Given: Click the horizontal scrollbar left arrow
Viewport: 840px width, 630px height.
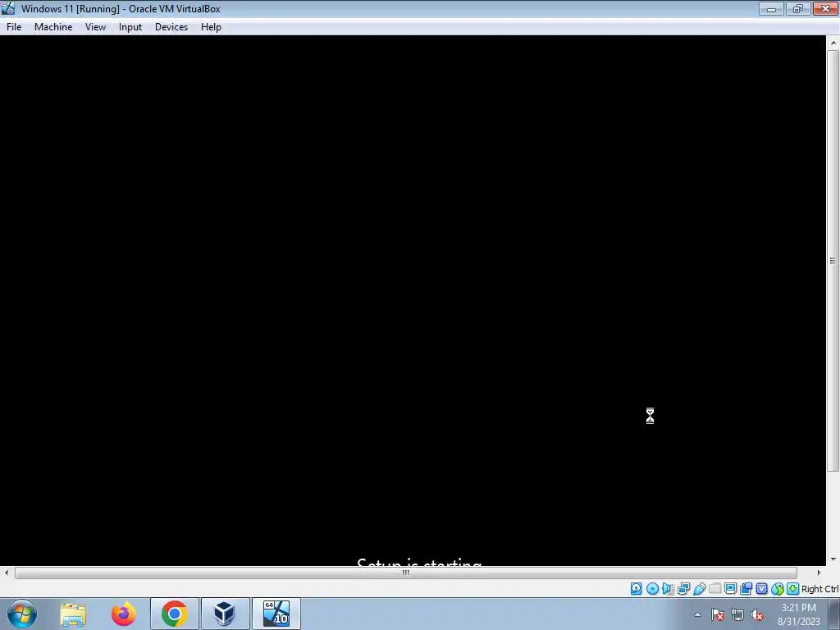Looking at the screenshot, I should click(6, 573).
